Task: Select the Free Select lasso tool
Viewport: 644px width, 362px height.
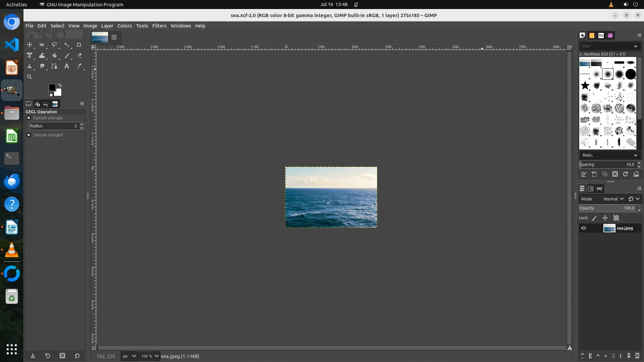Action: click(54, 45)
